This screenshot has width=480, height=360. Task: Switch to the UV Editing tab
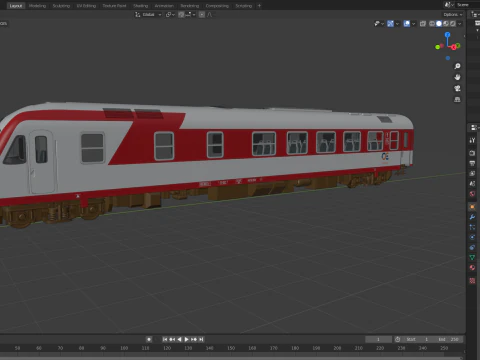86,6
